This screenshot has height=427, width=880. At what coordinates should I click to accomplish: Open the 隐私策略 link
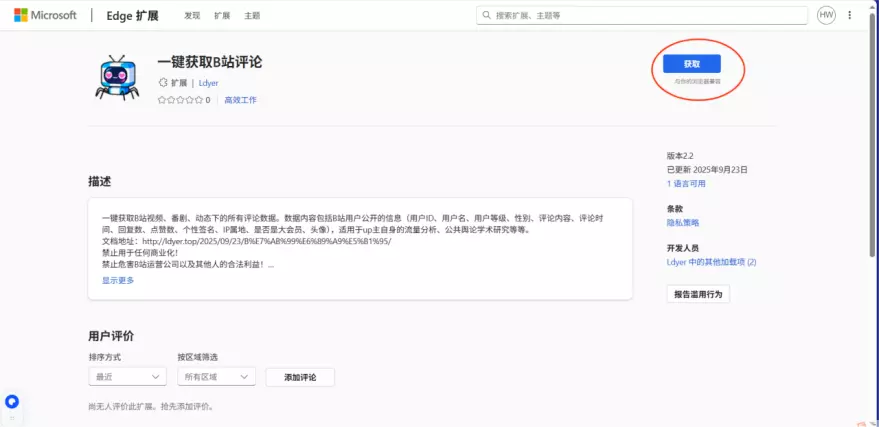pos(683,222)
